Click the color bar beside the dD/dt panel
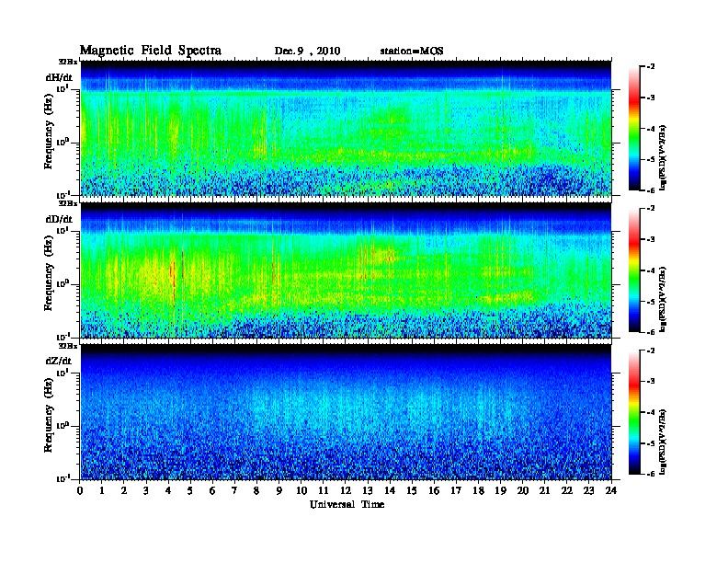This screenshot has width=728, height=563. [x=634, y=270]
